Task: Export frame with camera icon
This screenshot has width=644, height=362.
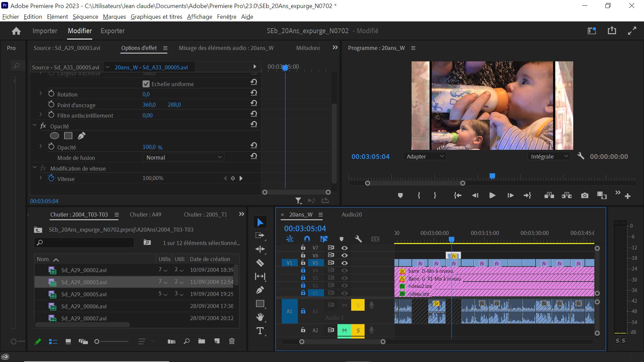Action: click(585, 195)
